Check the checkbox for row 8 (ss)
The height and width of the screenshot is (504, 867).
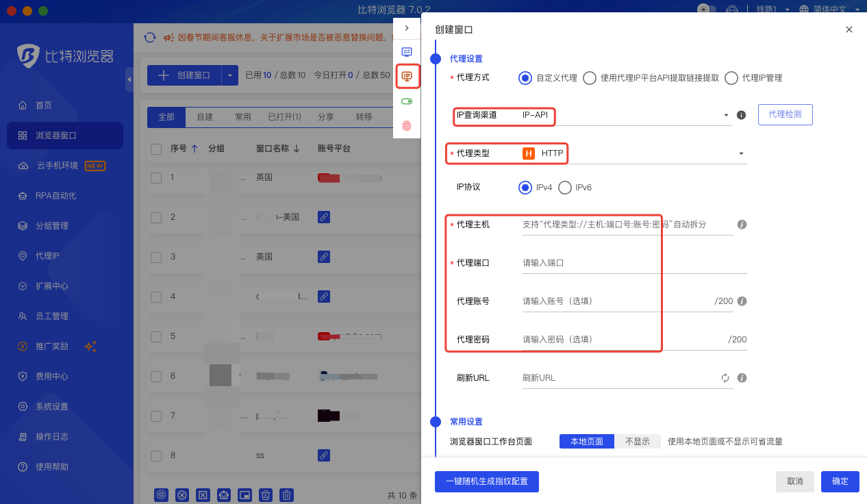tap(156, 456)
